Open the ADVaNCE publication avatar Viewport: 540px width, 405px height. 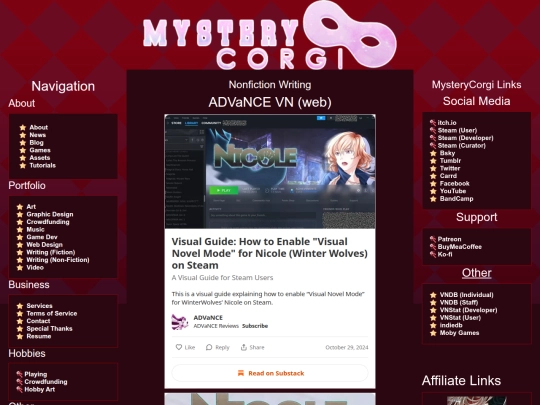point(180,322)
